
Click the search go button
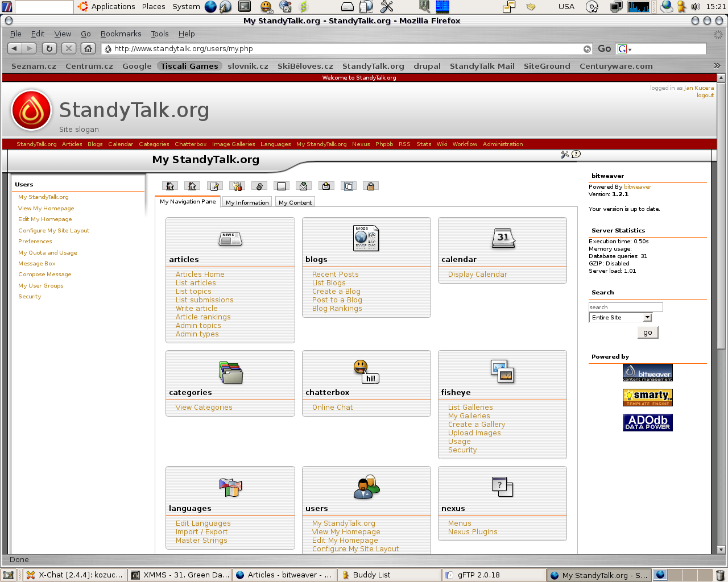(648, 332)
